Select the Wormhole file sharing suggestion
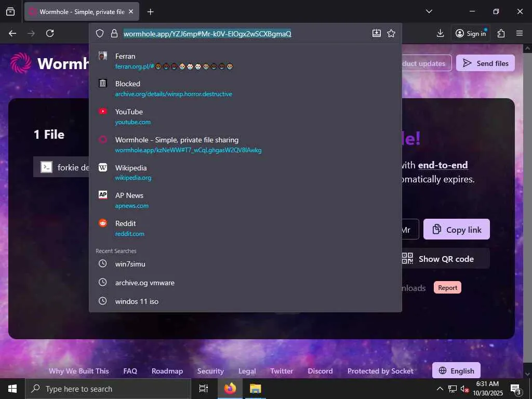 (245, 144)
